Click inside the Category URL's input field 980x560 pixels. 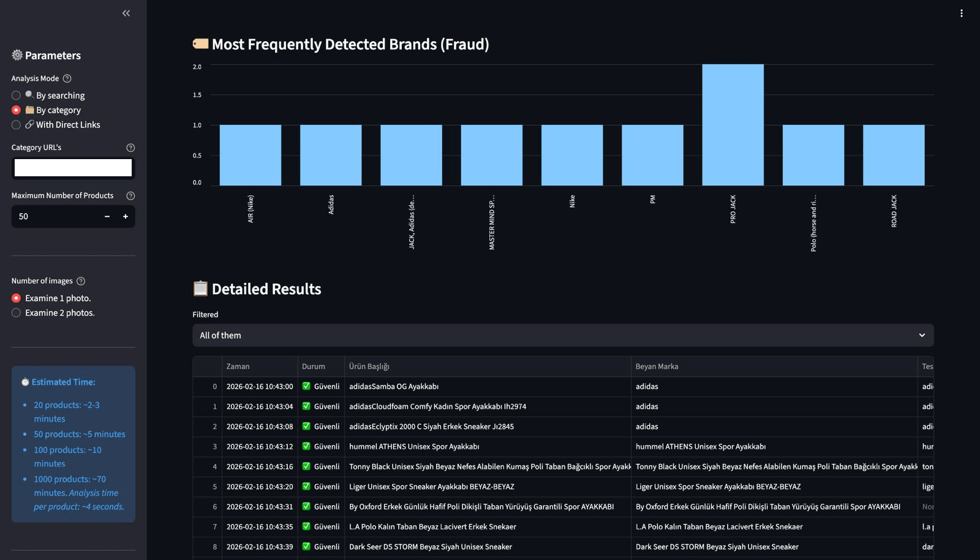point(73,168)
